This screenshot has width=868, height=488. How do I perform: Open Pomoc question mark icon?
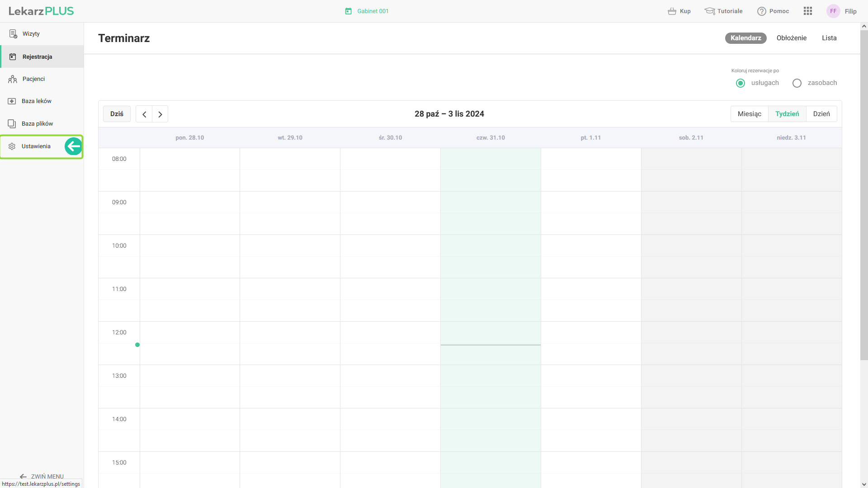tap(762, 11)
